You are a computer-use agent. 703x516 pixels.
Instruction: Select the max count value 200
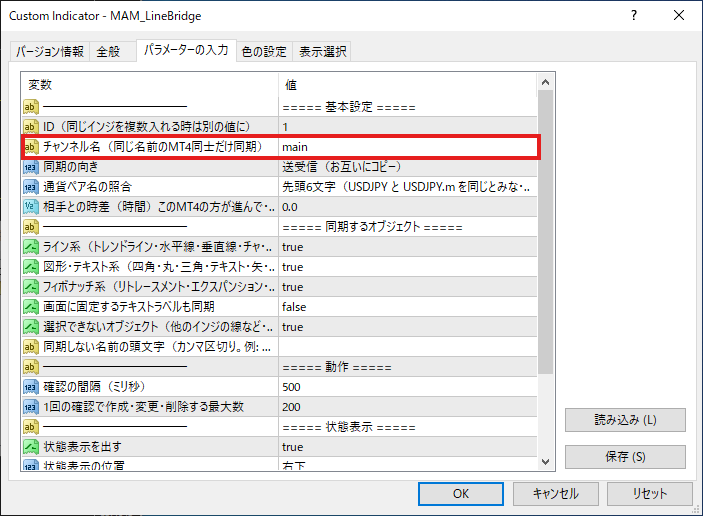(x=407, y=407)
